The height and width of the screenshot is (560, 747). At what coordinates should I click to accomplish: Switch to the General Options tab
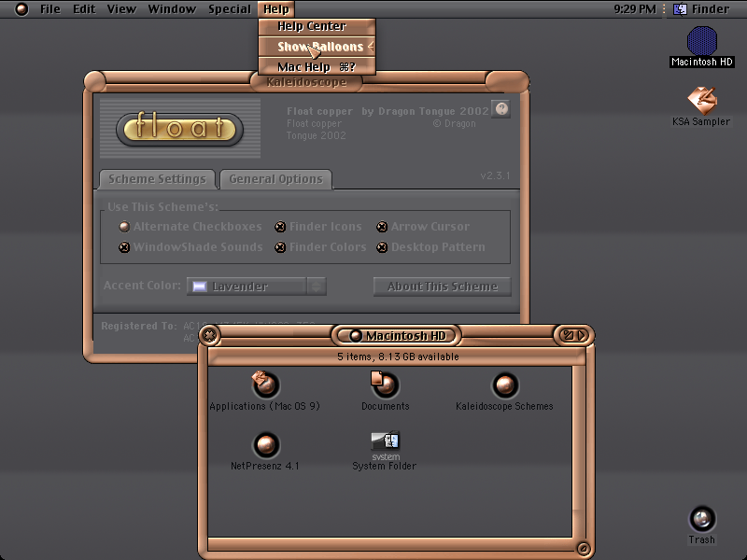[x=275, y=179]
